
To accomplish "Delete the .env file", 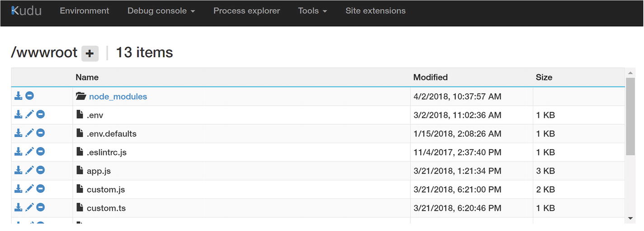I will tap(41, 115).
